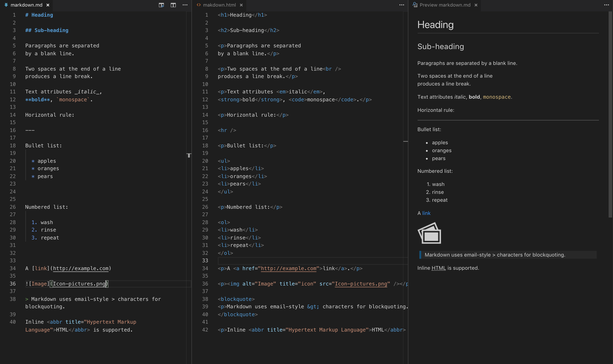Click the HTML abbreviation in preview

tap(439, 268)
